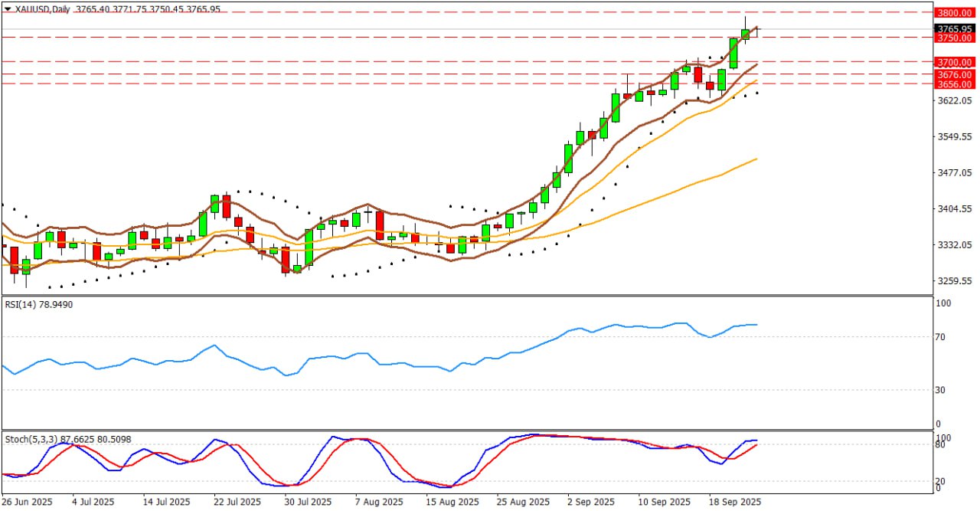Click the 3622.05 price scale value
This screenshot has width=980, height=511.
[x=954, y=100]
